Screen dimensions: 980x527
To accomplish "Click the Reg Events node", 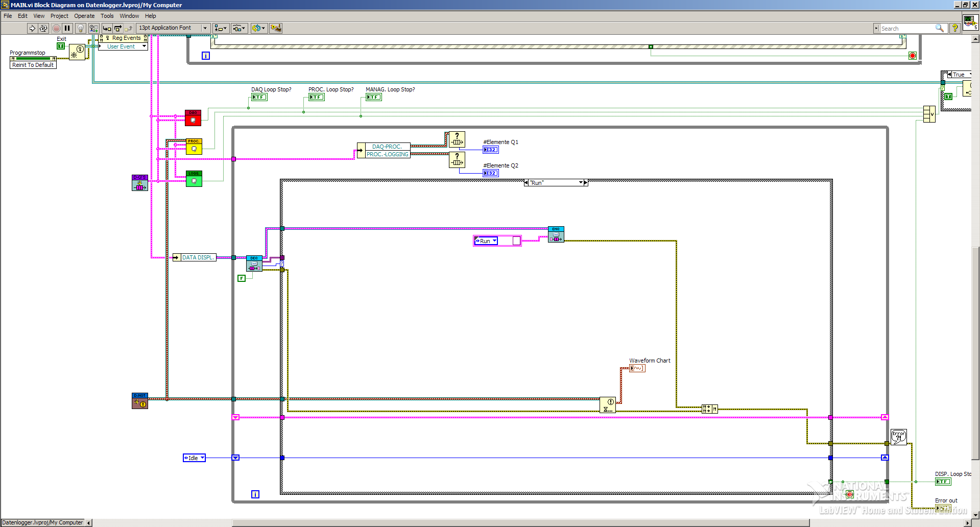I will tap(123, 38).
